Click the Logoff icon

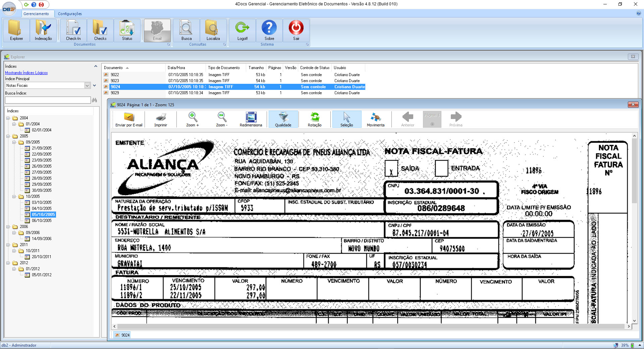click(243, 30)
